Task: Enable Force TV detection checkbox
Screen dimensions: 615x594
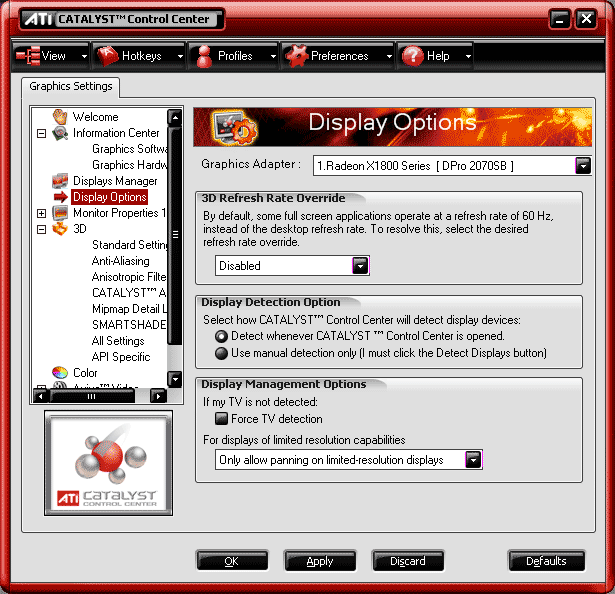Action: (x=221, y=419)
